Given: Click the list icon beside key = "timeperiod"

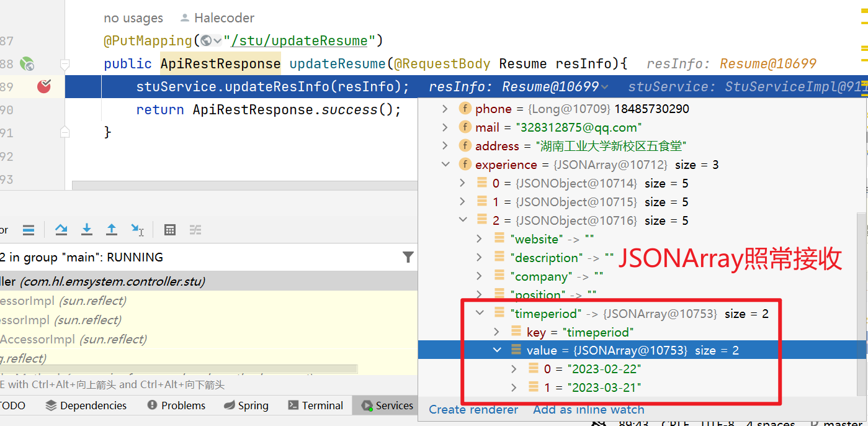Looking at the screenshot, I should pyautogui.click(x=516, y=332).
